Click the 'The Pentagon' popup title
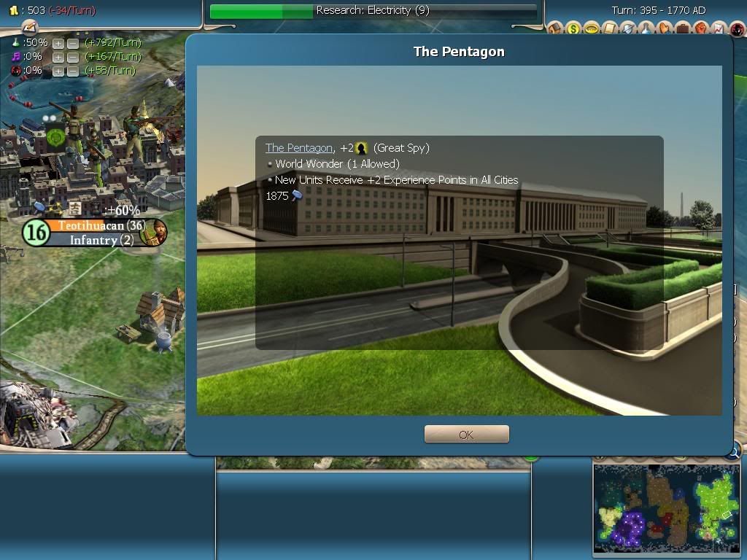The image size is (747, 560). [459, 52]
